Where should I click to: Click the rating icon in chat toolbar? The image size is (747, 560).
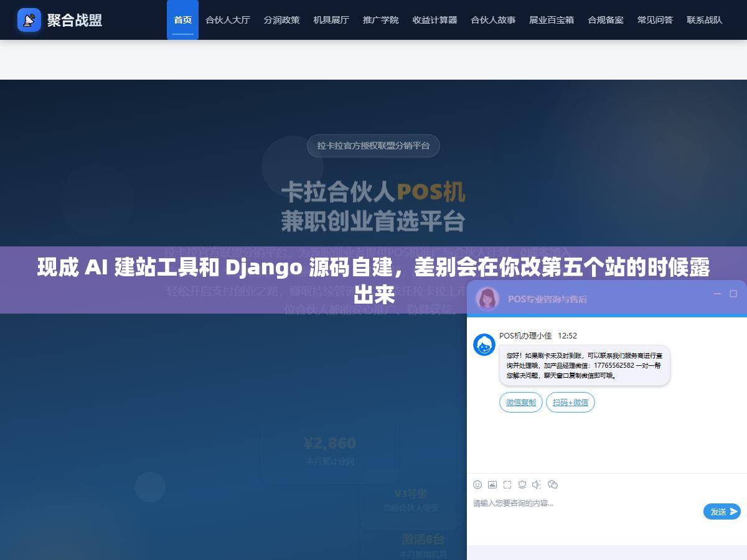click(522, 485)
